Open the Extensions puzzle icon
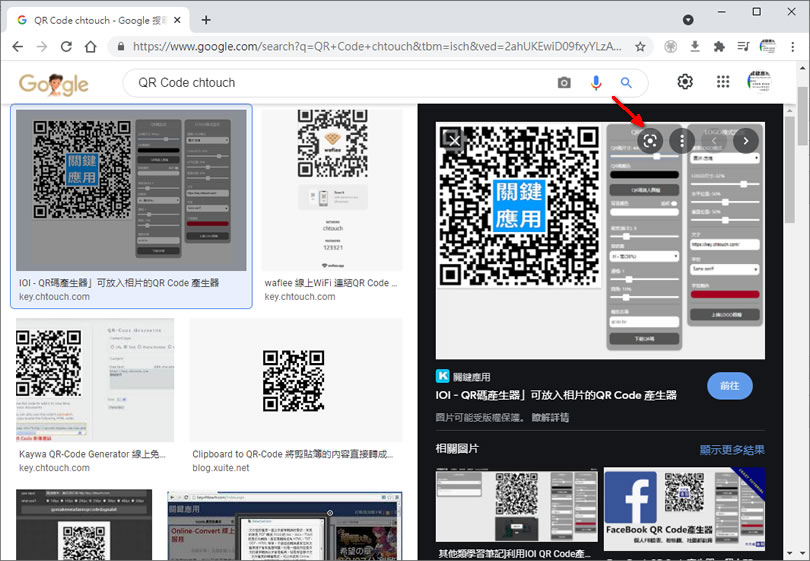This screenshot has width=810, height=561. (x=719, y=46)
